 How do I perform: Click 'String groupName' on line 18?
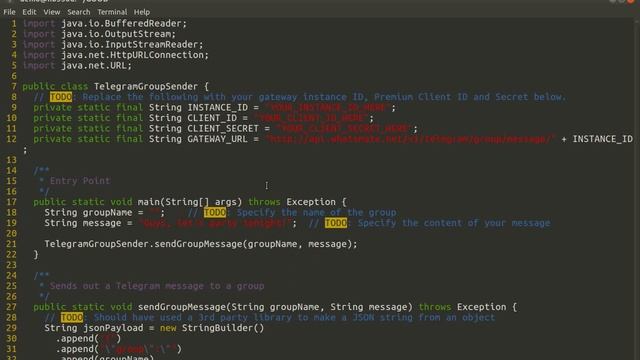click(88, 213)
